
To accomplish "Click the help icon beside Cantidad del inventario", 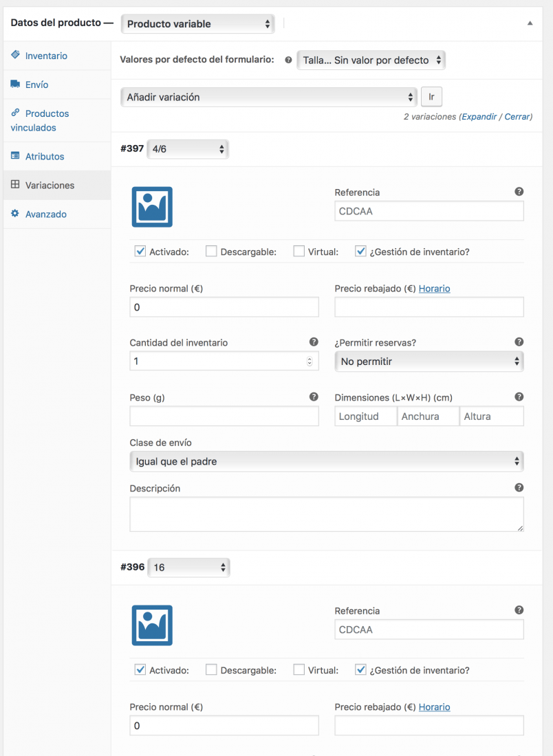I will [314, 342].
